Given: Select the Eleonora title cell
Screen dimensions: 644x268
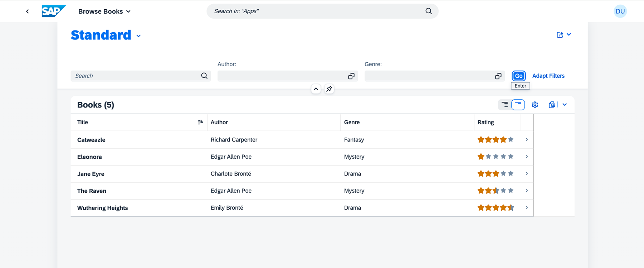Looking at the screenshot, I should pos(89,157).
